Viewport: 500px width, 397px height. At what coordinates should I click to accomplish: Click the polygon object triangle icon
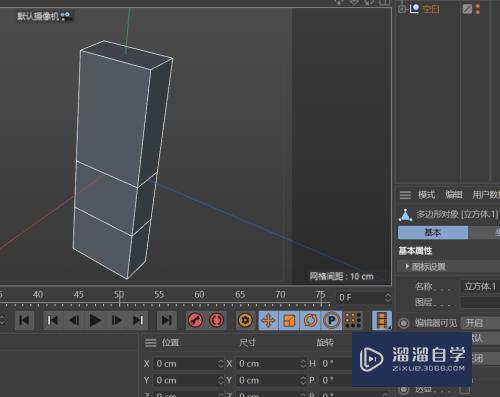click(x=405, y=215)
